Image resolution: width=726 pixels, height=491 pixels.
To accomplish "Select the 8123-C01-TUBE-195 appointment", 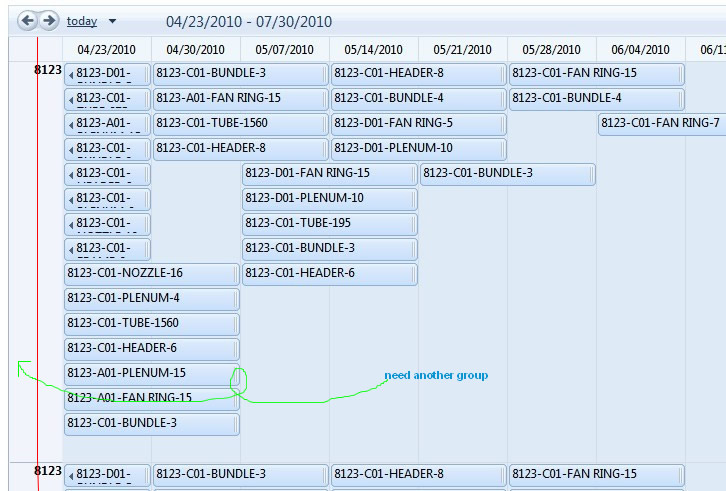I will (330, 224).
